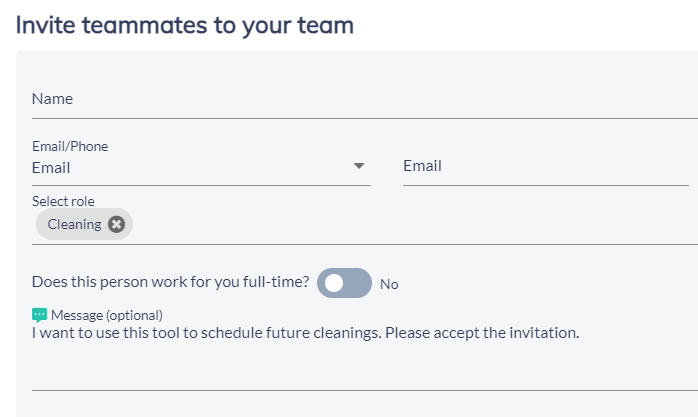Screen dimensions: 698x417
Task: Click the "Email" placeholder in the right-hand field
Action: (422, 166)
